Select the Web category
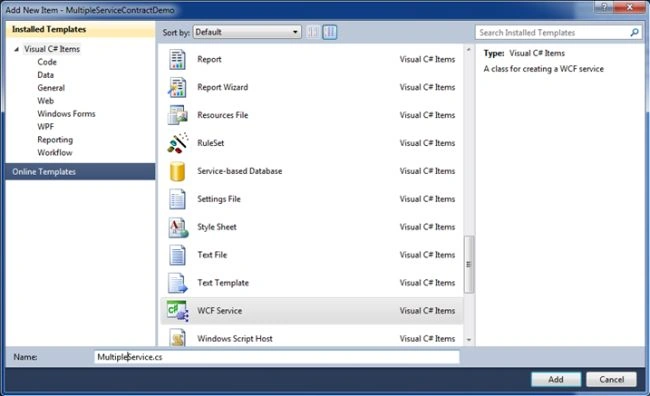This screenshot has height=396, width=650. (46, 101)
